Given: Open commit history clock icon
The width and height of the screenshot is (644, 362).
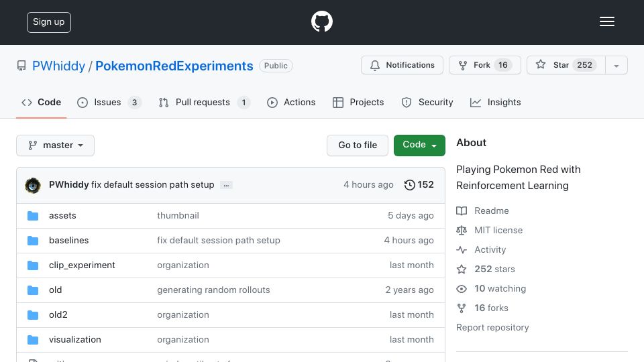Looking at the screenshot, I should tap(409, 185).
